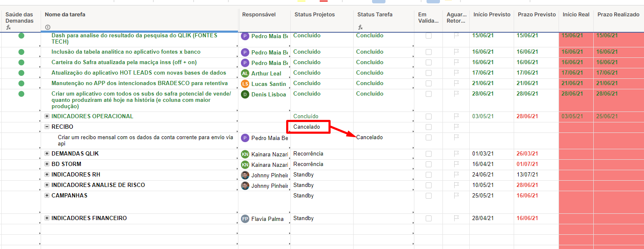Click flag icon in CAMPANHAS row
This screenshot has height=249, width=644.
pyautogui.click(x=456, y=196)
